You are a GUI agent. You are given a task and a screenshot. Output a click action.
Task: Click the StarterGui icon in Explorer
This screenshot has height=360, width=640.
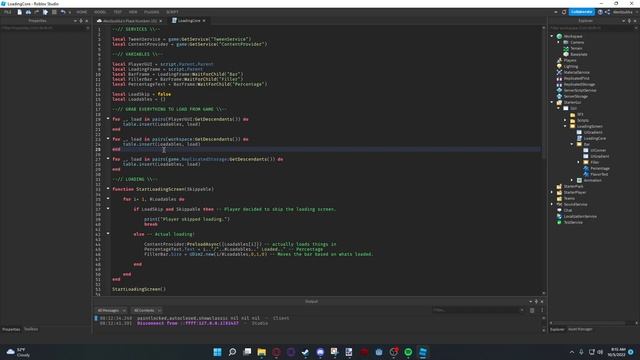tap(560, 102)
